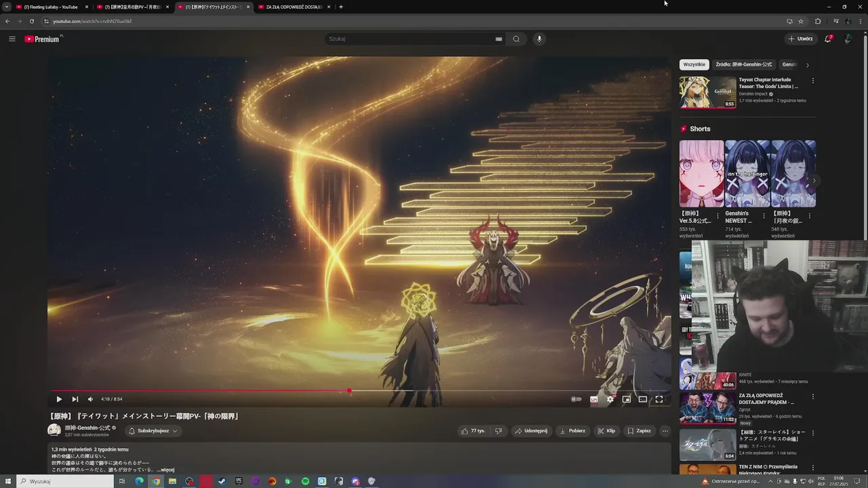Open Steam from the taskbar
This screenshot has height=488, width=868.
pyautogui.click(x=222, y=481)
